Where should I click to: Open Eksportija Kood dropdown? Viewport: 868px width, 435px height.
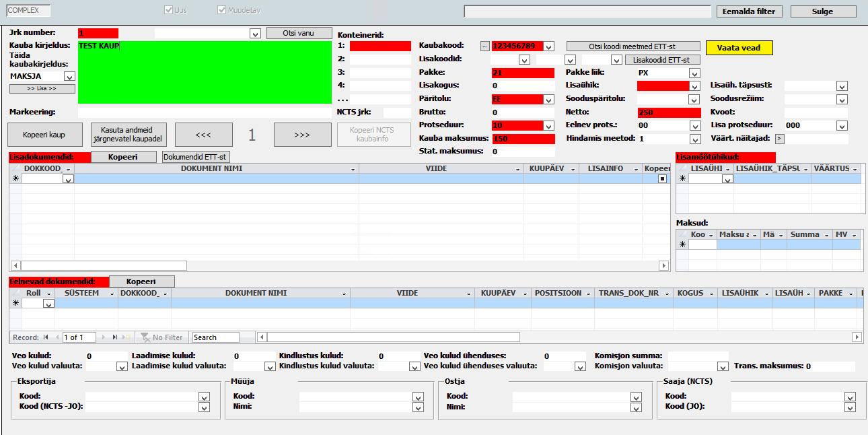coord(205,397)
